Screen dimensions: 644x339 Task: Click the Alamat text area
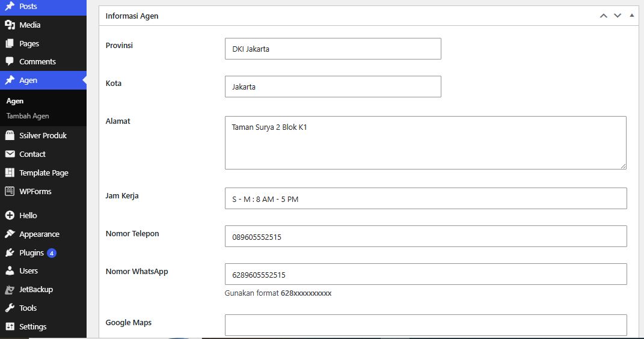pos(426,142)
